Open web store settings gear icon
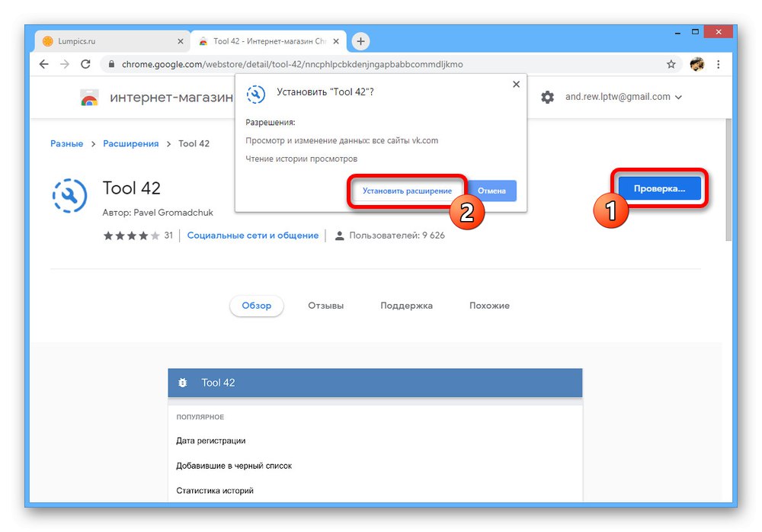This screenshot has height=532, width=762. coord(547,97)
